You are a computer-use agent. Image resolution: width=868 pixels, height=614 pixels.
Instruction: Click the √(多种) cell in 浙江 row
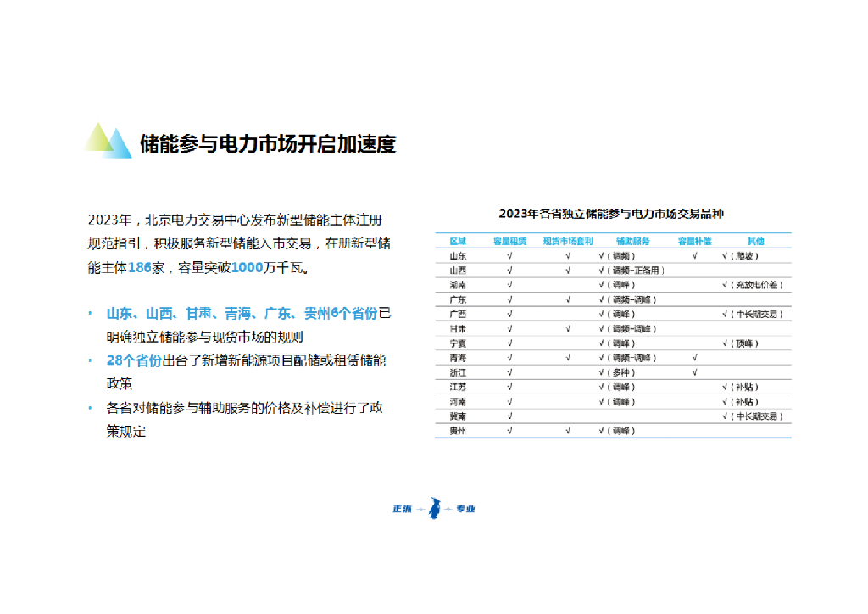pos(617,372)
